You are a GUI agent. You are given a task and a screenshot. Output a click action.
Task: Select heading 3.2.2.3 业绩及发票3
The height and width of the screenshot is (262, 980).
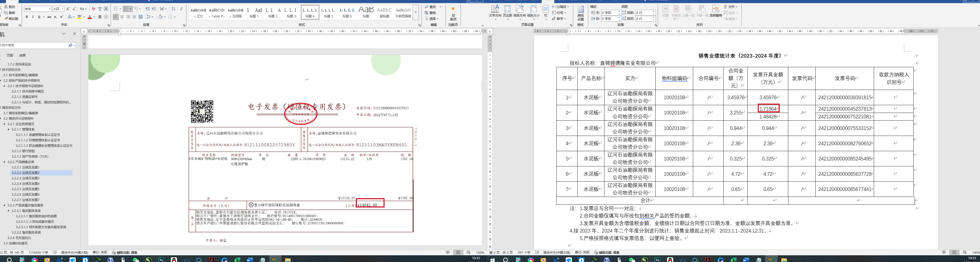tap(25, 178)
